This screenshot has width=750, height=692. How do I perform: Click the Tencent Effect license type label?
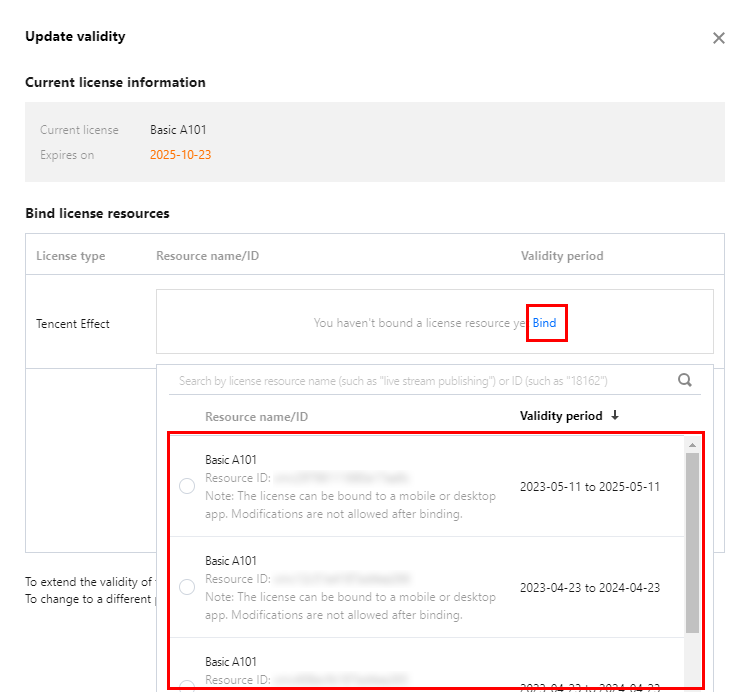point(73,324)
